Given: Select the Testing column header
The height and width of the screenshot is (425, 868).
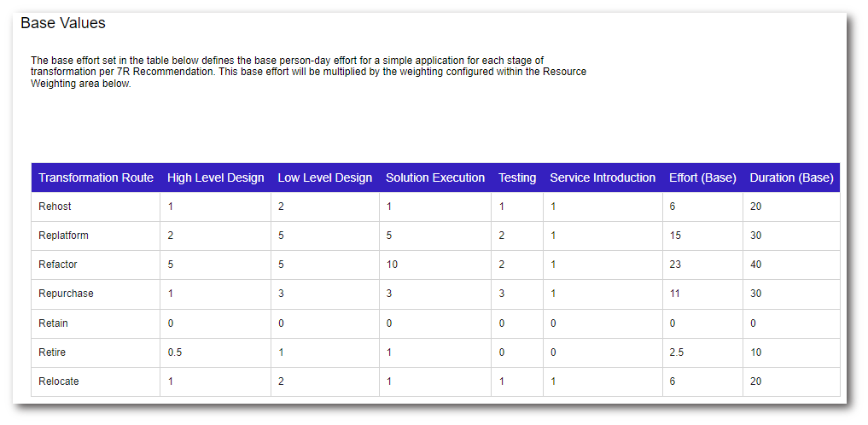Looking at the screenshot, I should tap(517, 178).
